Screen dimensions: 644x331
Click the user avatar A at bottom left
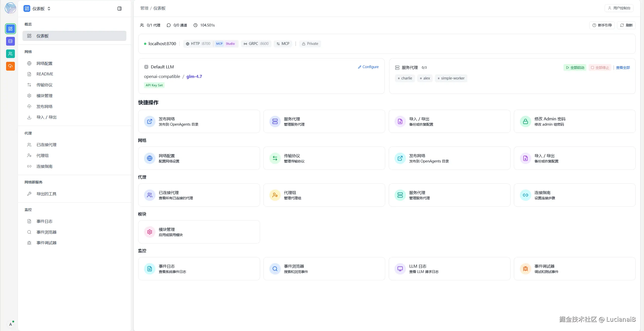(10, 324)
